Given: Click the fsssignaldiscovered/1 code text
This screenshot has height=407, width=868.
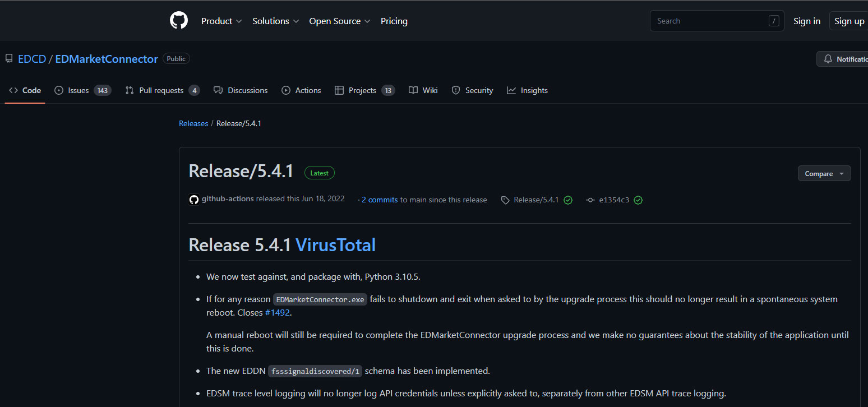Looking at the screenshot, I should click(315, 371).
